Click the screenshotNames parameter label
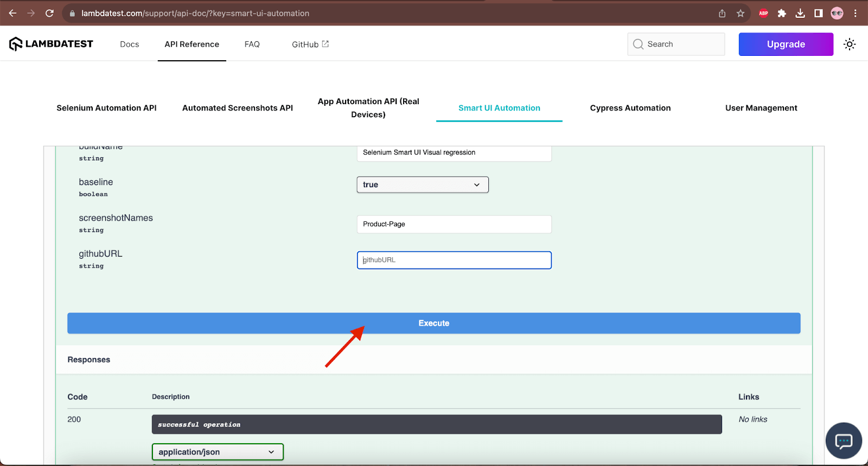Screen dimensions: 868x466 tap(116, 218)
